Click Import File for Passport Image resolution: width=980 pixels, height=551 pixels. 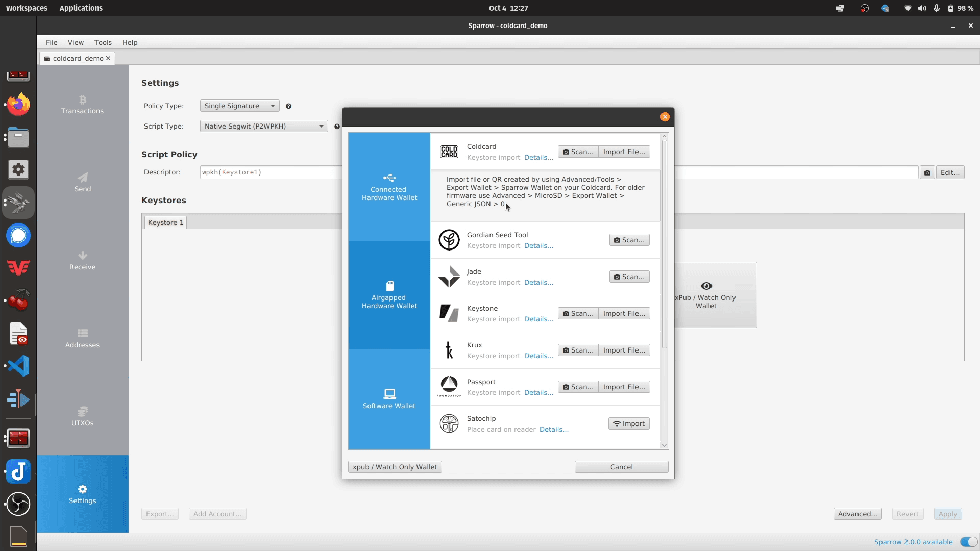(624, 387)
